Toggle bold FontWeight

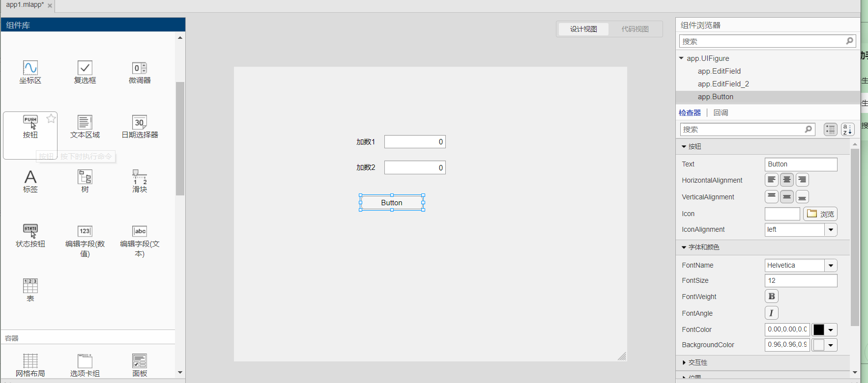(772, 296)
